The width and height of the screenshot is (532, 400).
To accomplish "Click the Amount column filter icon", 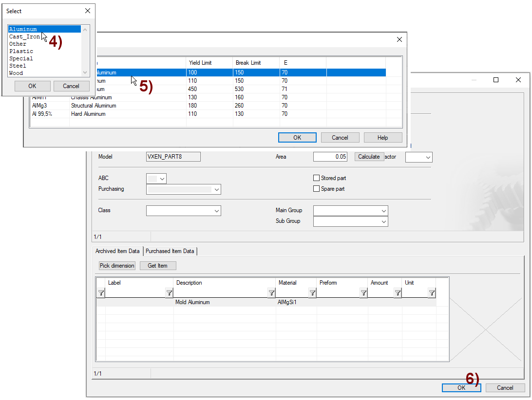I will click(398, 293).
